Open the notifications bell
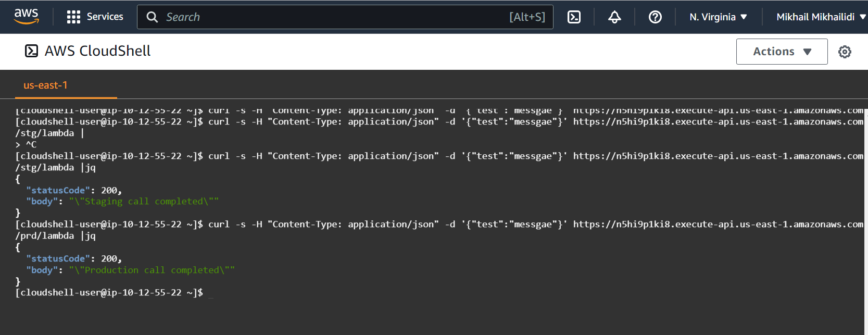868x335 pixels. point(614,17)
